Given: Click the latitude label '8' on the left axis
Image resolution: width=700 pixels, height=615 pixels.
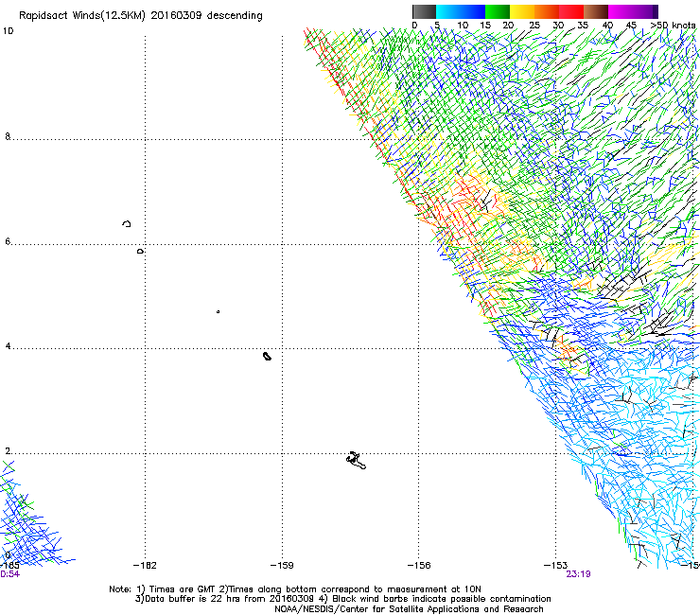Looking at the screenshot, I should (x=8, y=136).
